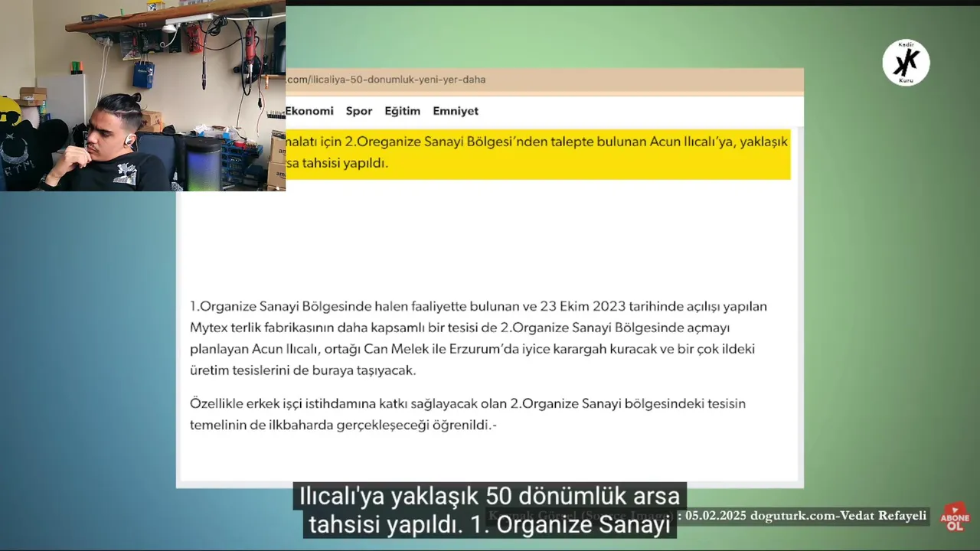
Task: Open the Emniyet menu item
Action: click(456, 111)
